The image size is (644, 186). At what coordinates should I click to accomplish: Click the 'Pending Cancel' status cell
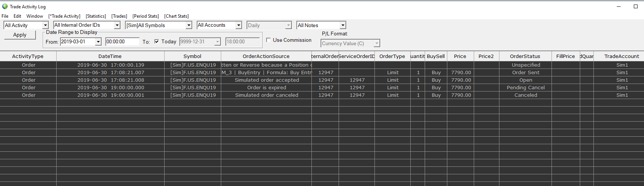click(x=525, y=88)
